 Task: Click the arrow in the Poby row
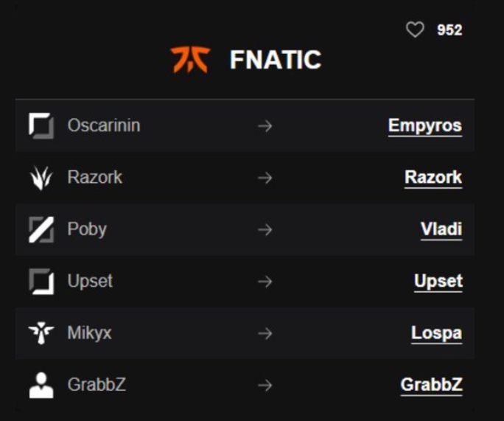(x=265, y=230)
